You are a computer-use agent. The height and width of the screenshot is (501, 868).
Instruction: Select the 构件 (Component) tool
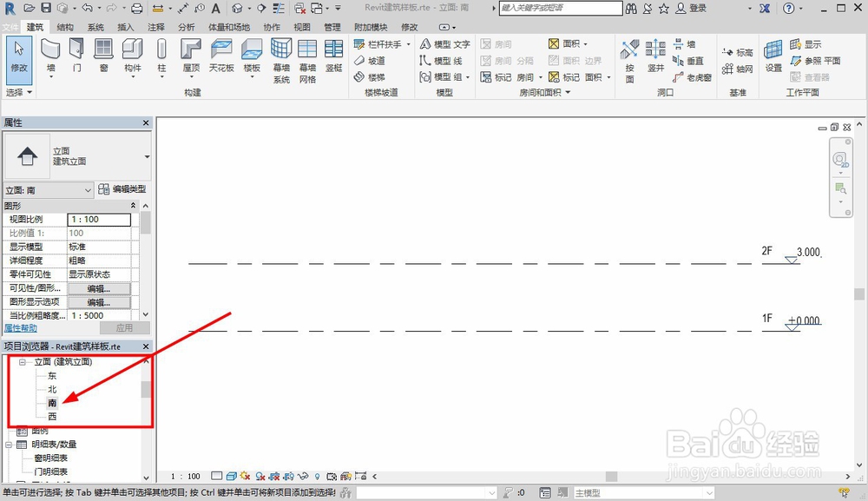click(x=132, y=56)
